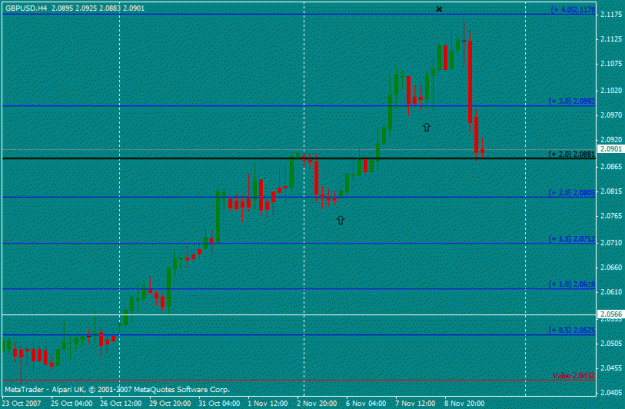Click 2.0505 on the price axis

point(611,344)
